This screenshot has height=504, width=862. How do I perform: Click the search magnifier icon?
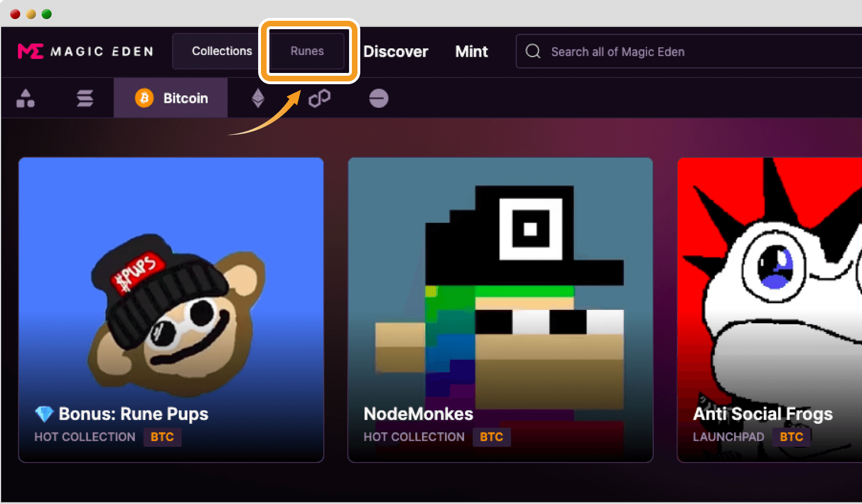[x=533, y=52]
